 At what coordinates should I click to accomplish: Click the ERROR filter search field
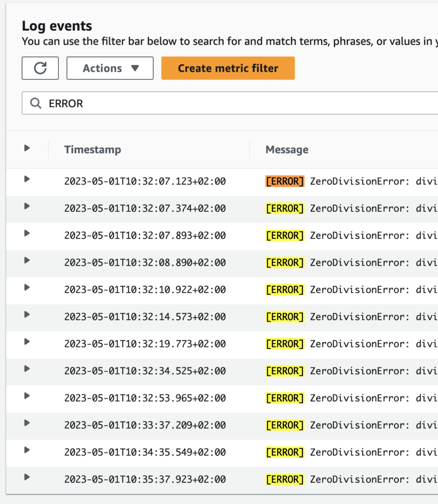230,103
